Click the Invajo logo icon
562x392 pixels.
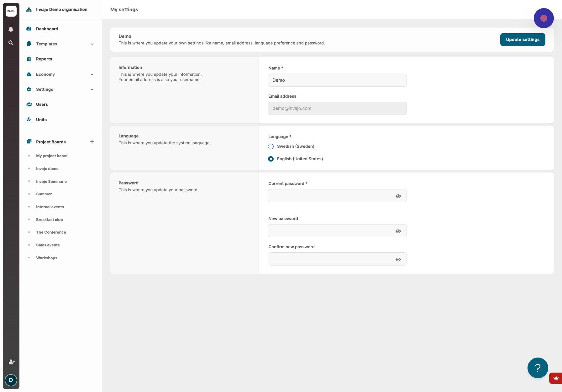11,11
